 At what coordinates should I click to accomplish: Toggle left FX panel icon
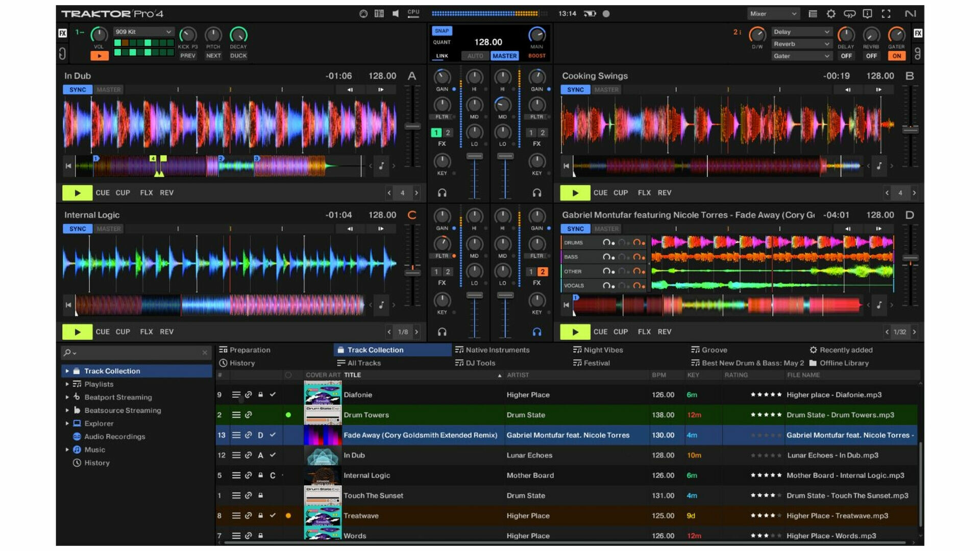(x=62, y=33)
